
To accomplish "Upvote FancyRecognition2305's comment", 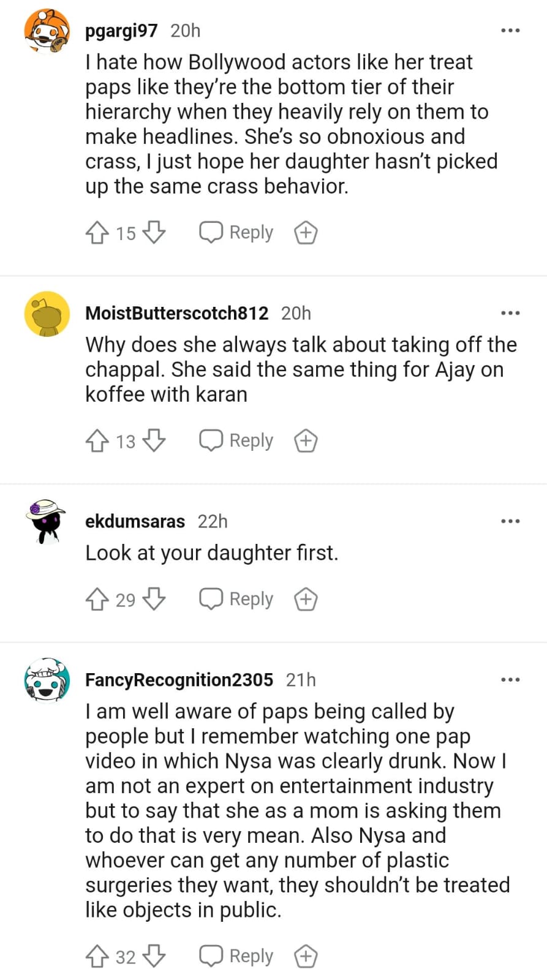I will coord(97,956).
